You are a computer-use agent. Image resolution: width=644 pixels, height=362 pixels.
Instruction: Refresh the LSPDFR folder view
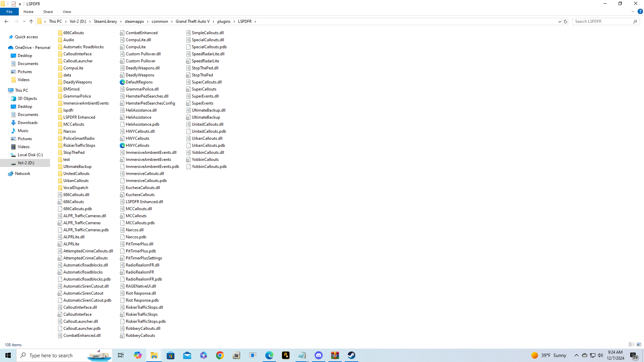coord(566,21)
